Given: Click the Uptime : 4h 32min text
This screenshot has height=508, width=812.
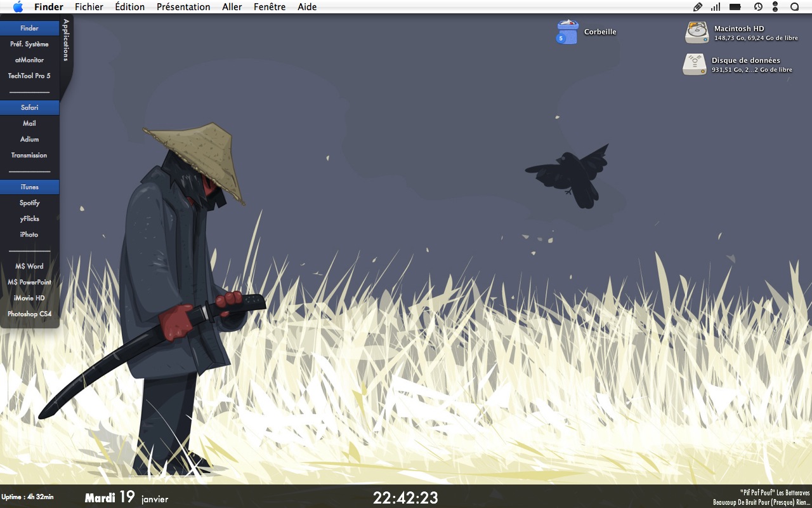Looking at the screenshot, I should tap(28, 497).
